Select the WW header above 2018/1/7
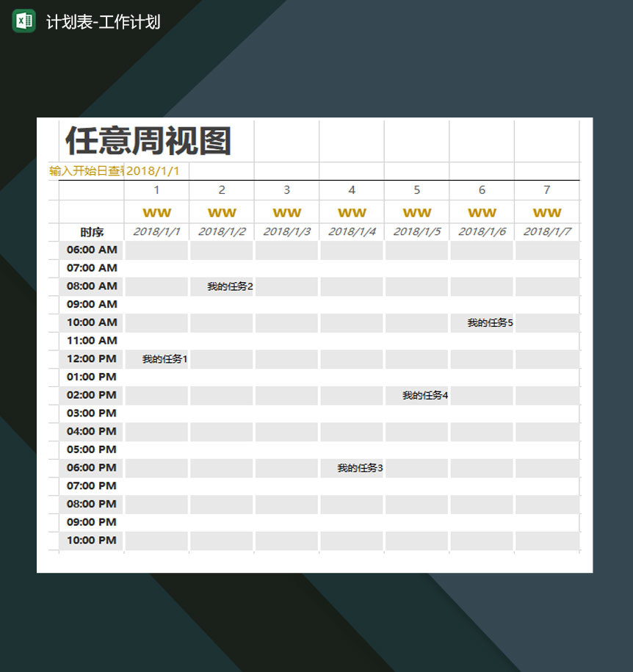Viewport: 633px width, 672px height. coord(546,212)
